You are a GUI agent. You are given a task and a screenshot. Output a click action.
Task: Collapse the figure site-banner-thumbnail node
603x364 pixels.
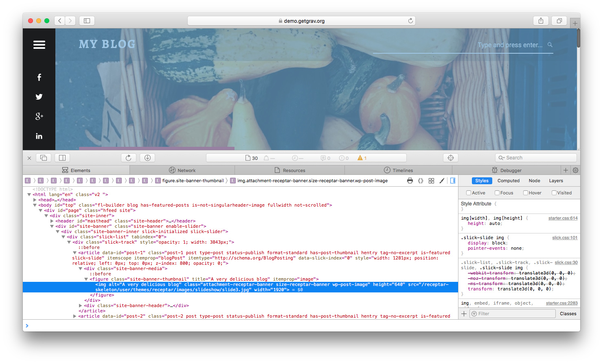pos(86,279)
